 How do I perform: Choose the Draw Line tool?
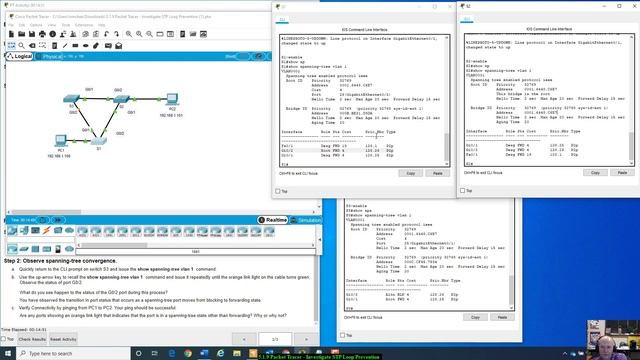65,46
